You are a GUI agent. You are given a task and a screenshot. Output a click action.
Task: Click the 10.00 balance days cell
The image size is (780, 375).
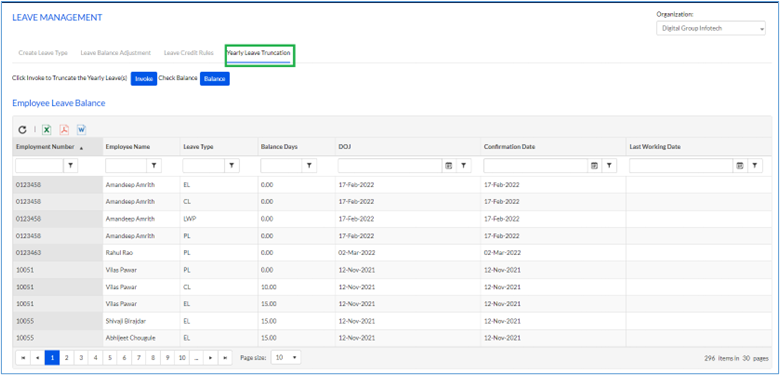[x=296, y=287]
